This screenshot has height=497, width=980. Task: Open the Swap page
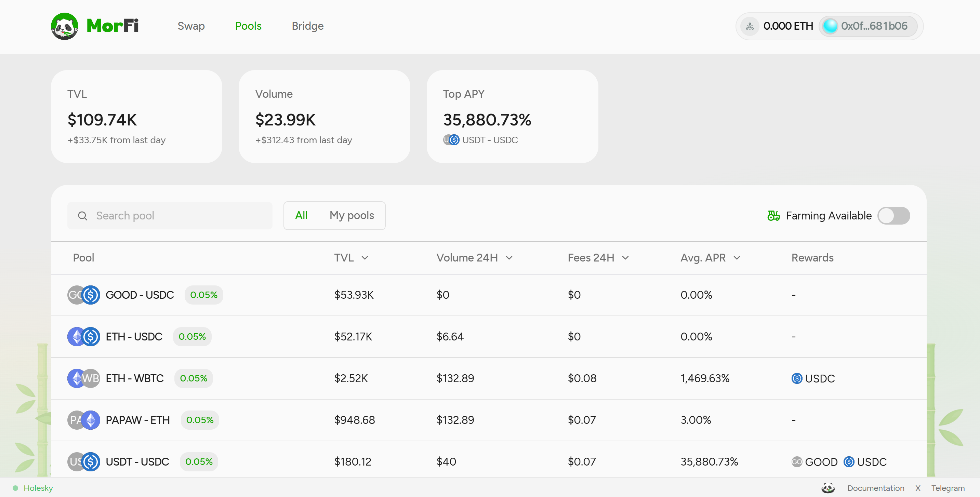(191, 26)
